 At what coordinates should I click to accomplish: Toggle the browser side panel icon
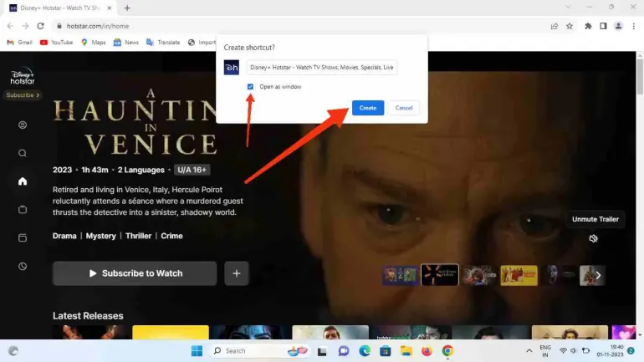(603, 26)
